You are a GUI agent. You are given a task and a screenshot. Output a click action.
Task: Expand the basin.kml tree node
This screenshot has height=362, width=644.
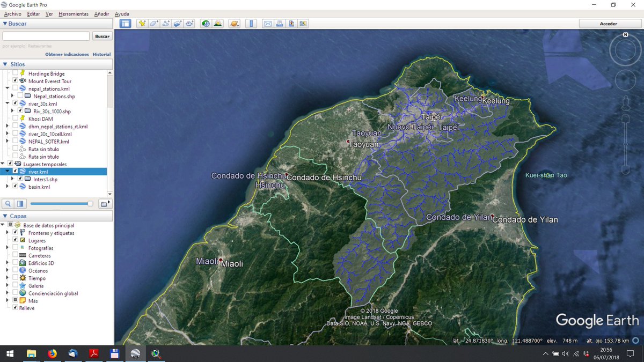click(8, 186)
